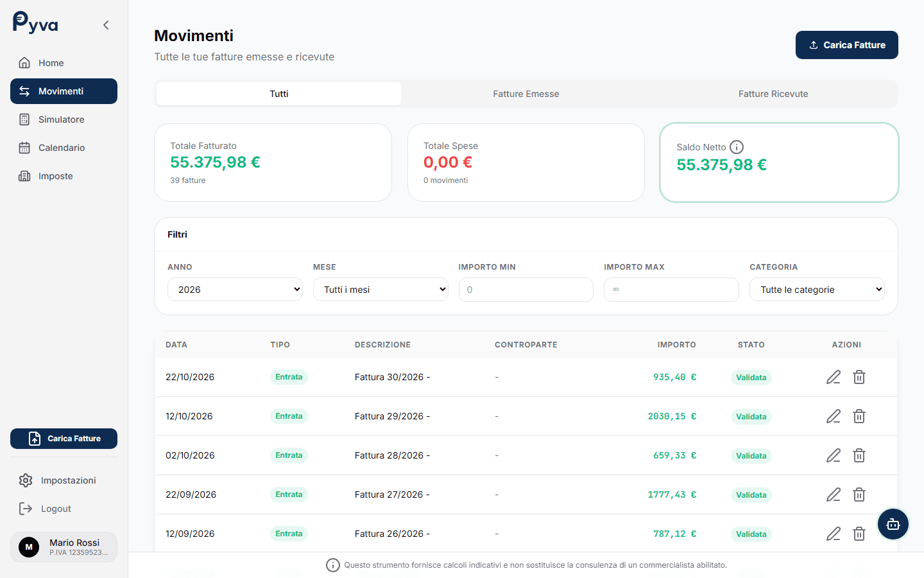Image resolution: width=924 pixels, height=578 pixels.
Task: Open the Mario Rossi profile card
Action: tap(64, 547)
